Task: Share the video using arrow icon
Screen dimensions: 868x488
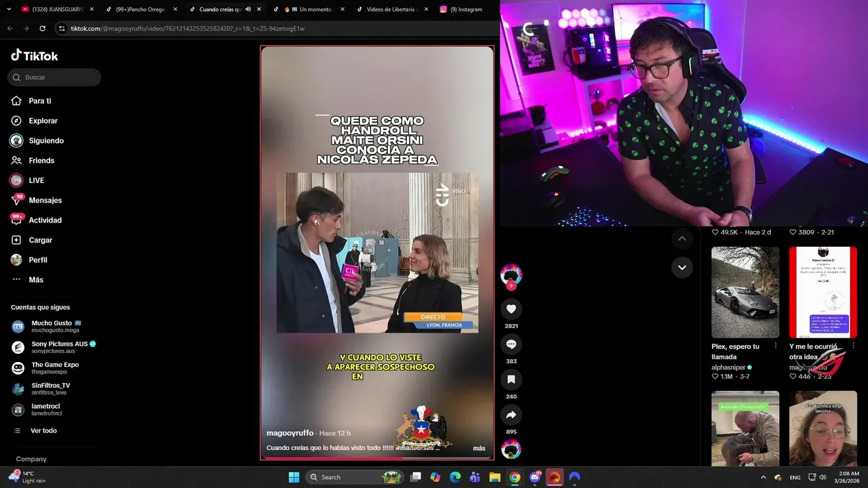Action: click(x=511, y=415)
